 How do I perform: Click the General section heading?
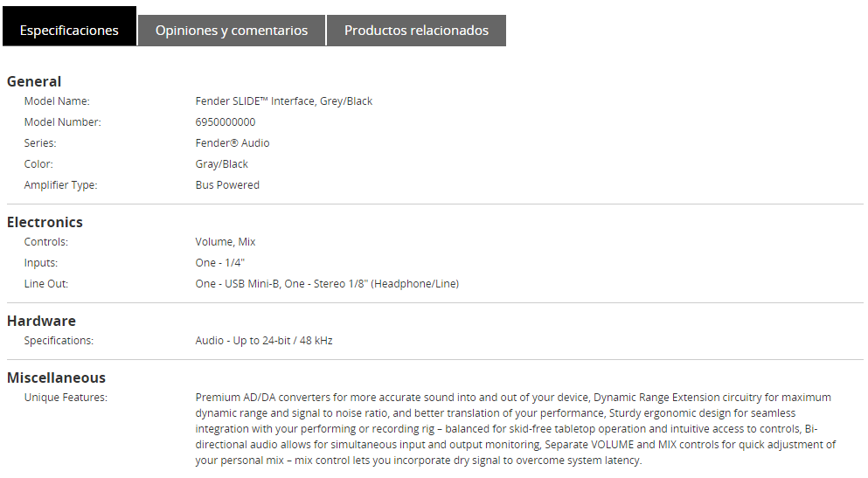pyautogui.click(x=34, y=81)
